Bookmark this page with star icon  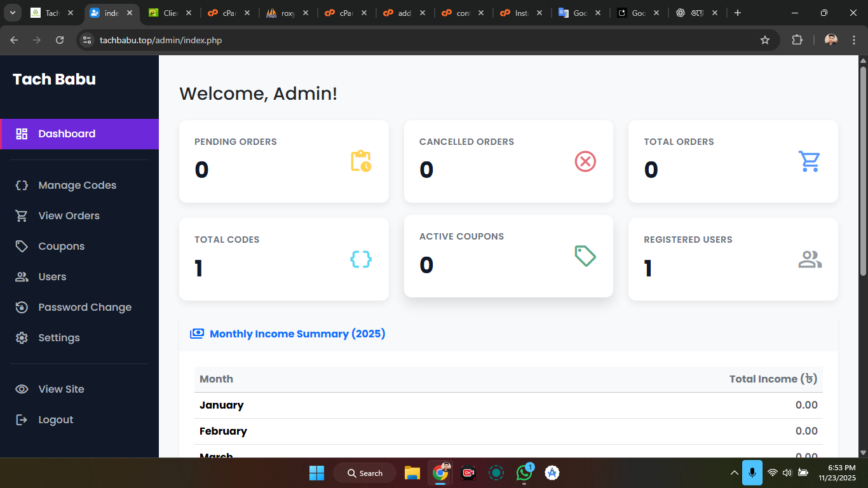tap(765, 40)
